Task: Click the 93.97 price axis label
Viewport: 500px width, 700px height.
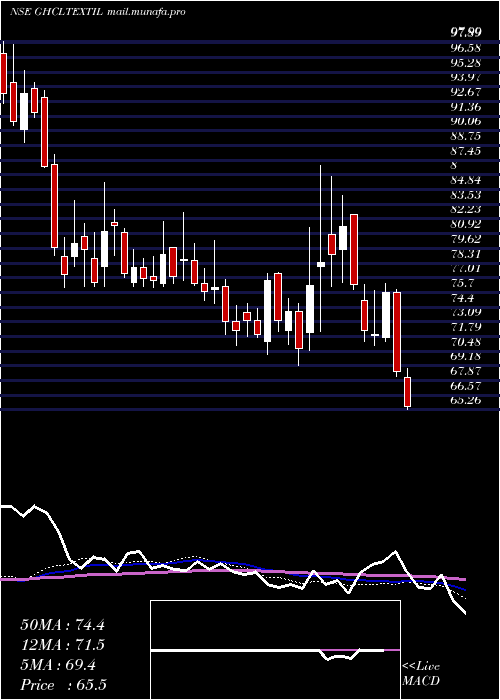Action: 465,77
